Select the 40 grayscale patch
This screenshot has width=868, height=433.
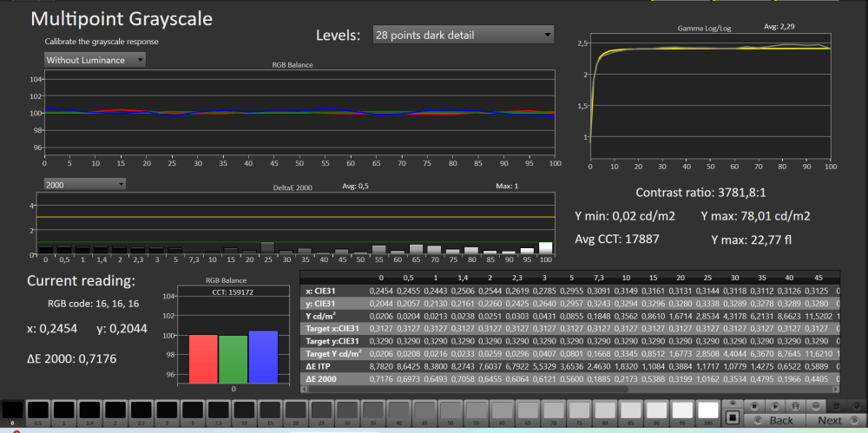[399, 414]
